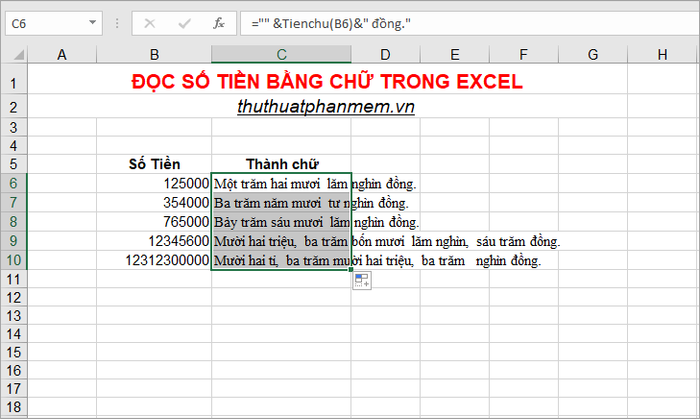Screen dimensions: 700x419
Task: Select row 2 header
Action: (x=13, y=107)
